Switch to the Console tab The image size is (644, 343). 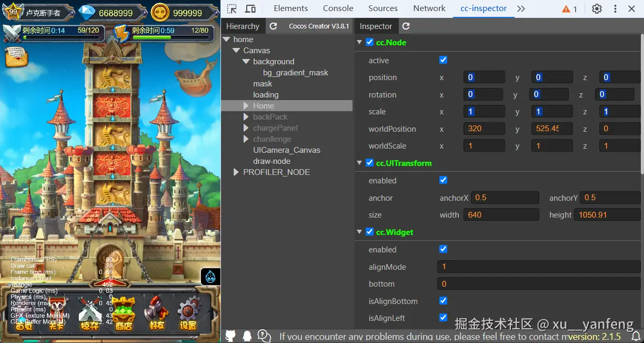pos(338,8)
